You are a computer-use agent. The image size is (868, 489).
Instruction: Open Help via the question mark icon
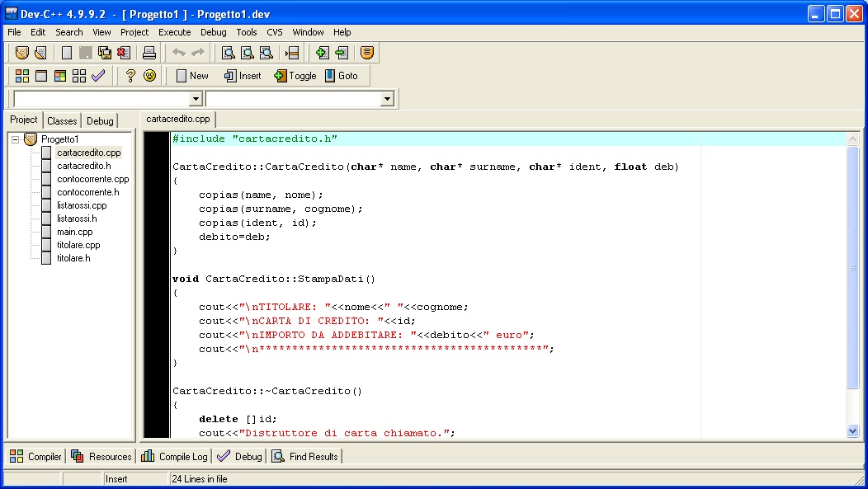click(x=130, y=76)
